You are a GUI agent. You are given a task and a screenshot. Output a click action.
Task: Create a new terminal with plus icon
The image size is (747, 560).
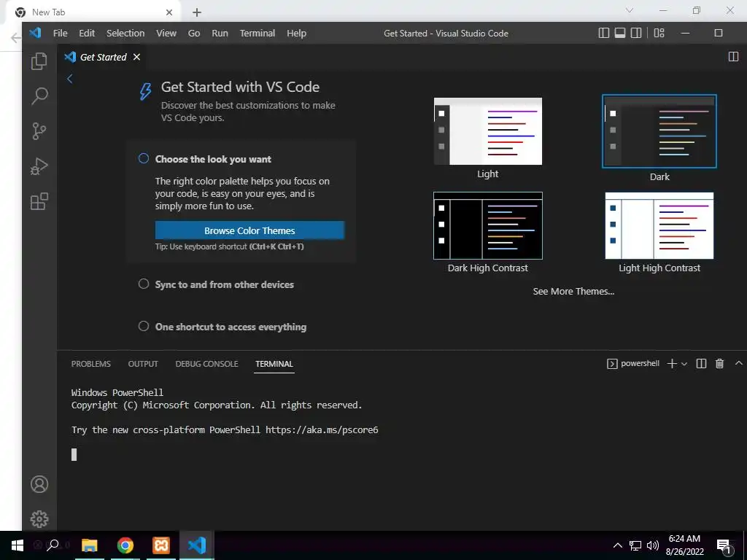point(672,364)
